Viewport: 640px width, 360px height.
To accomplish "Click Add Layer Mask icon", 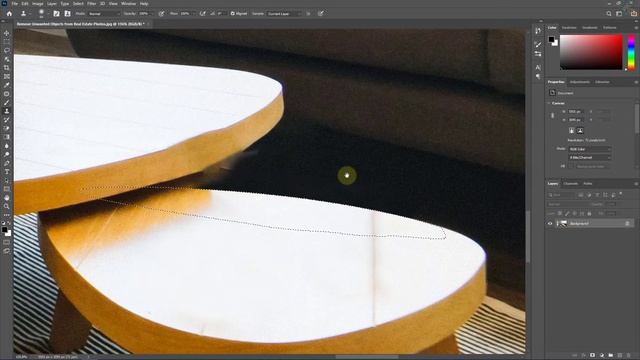I will click(593, 356).
